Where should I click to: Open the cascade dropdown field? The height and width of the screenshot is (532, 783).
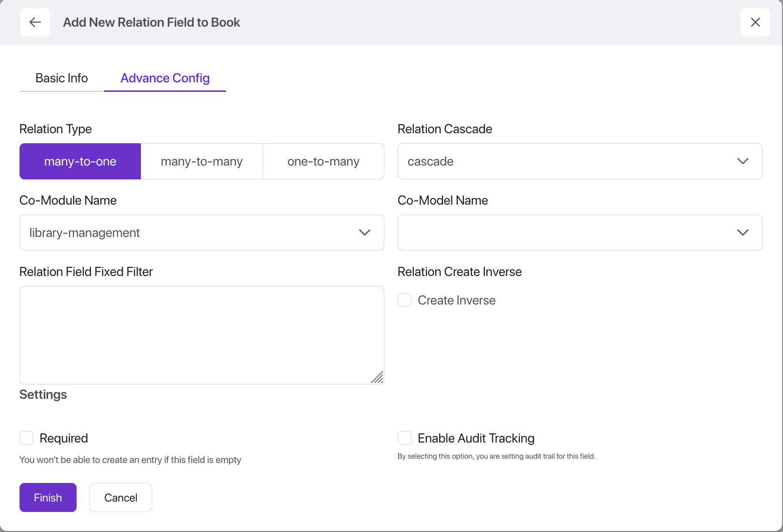coord(561,161)
